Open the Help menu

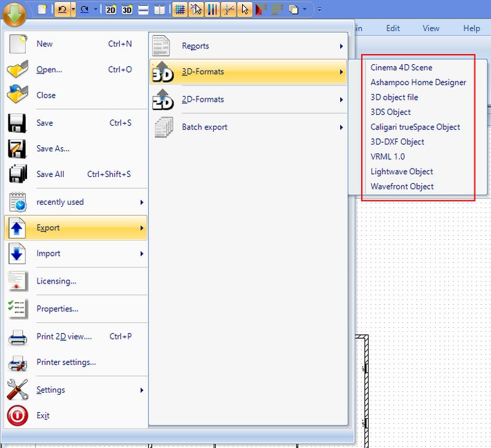pos(472,28)
